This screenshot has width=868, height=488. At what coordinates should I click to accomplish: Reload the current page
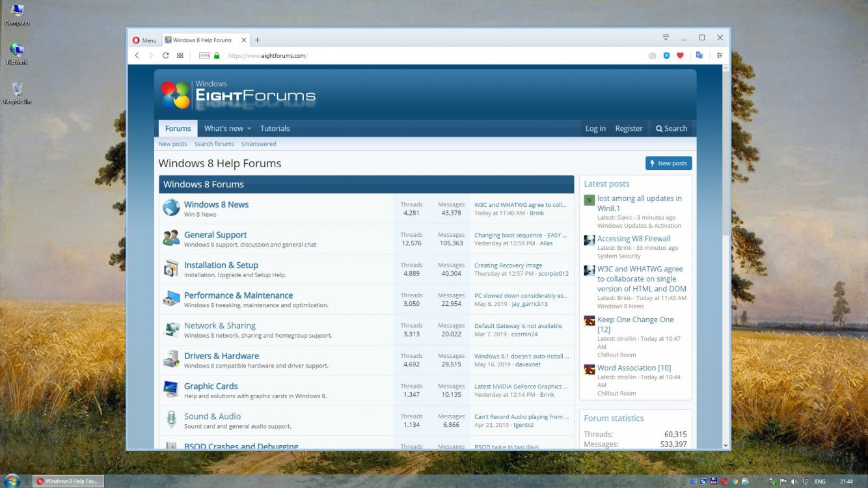click(166, 56)
